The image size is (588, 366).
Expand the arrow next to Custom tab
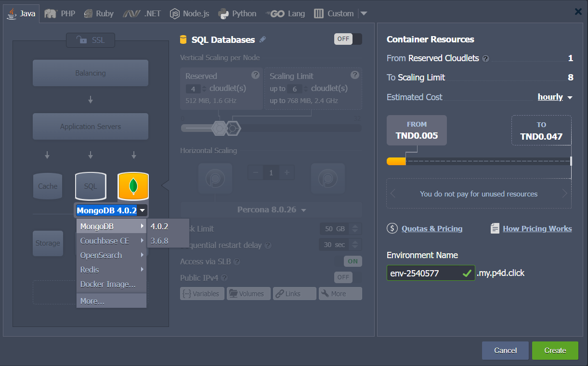[x=364, y=13]
